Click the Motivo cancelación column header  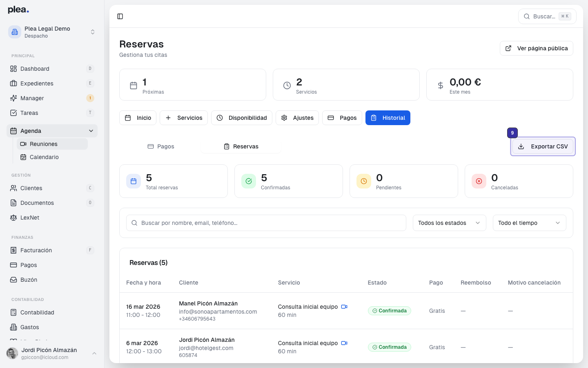[534, 283]
